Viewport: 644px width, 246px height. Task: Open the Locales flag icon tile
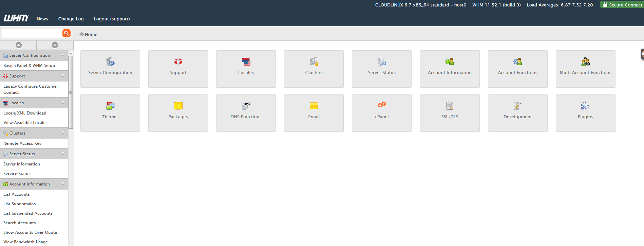[x=246, y=69]
